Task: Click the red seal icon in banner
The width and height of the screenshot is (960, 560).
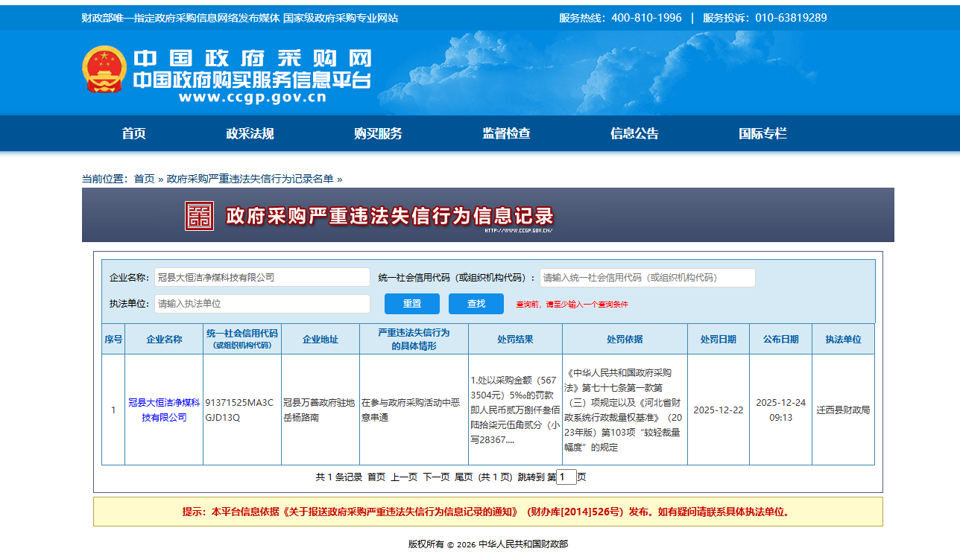Action: pyautogui.click(x=199, y=216)
